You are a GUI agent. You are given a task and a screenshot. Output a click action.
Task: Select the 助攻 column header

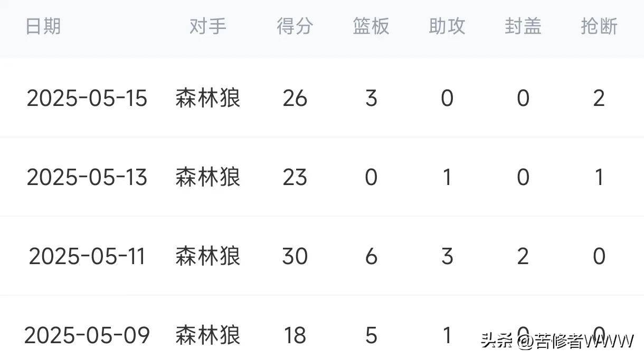447,26
